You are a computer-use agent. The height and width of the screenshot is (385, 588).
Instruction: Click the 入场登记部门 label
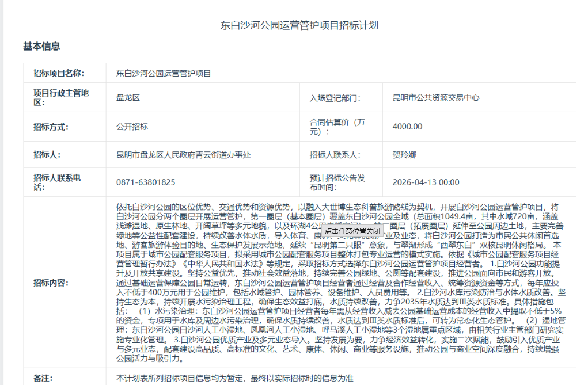pos(335,98)
